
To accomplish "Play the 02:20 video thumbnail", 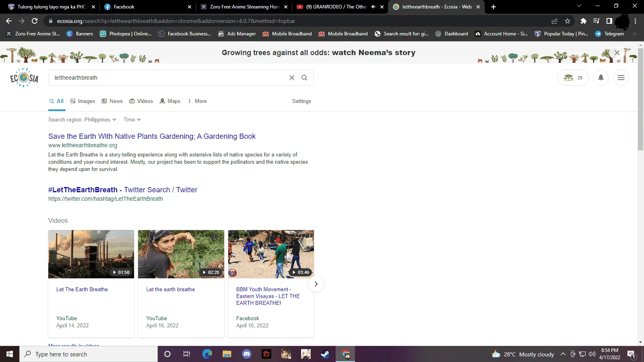I will [181, 254].
